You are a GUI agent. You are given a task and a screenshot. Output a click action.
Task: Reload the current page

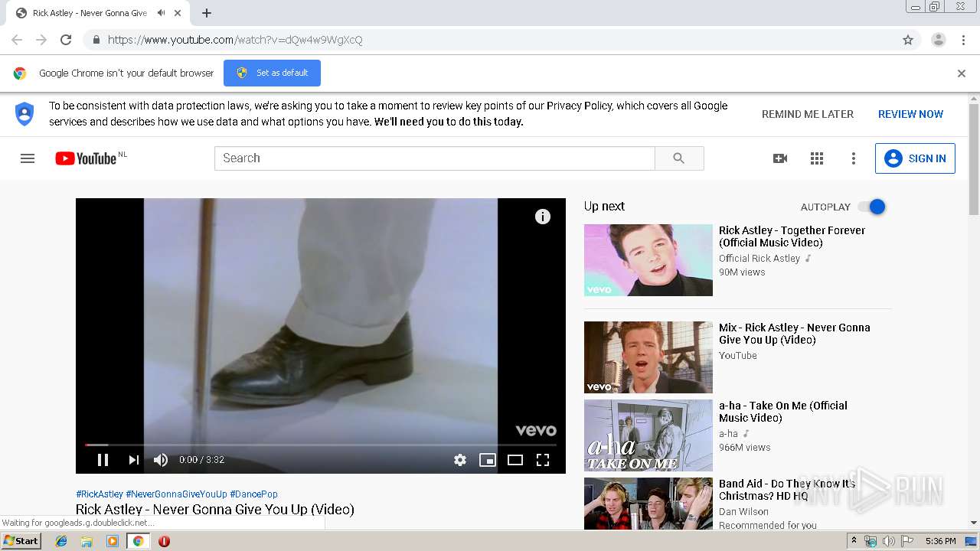pyautogui.click(x=66, y=40)
